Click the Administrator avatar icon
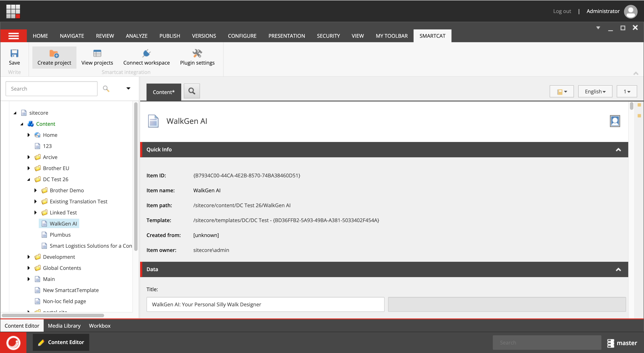This screenshot has height=353, width=644. 631,11
